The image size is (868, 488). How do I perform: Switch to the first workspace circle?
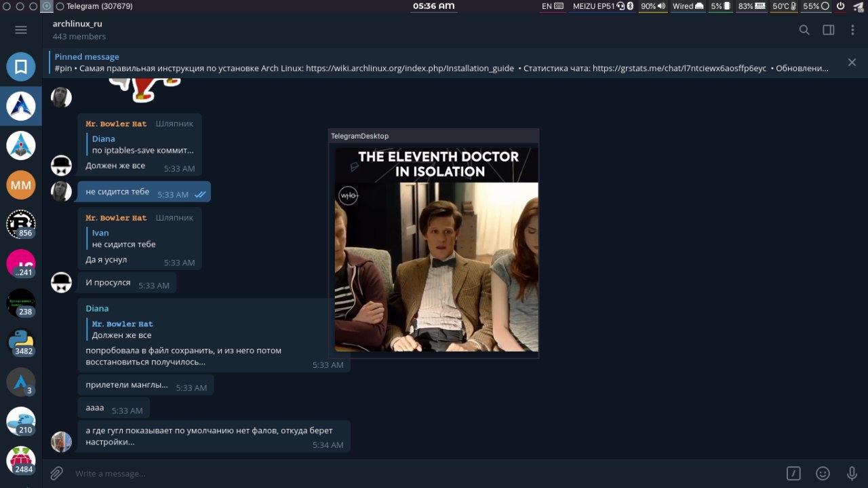(6, 6)
